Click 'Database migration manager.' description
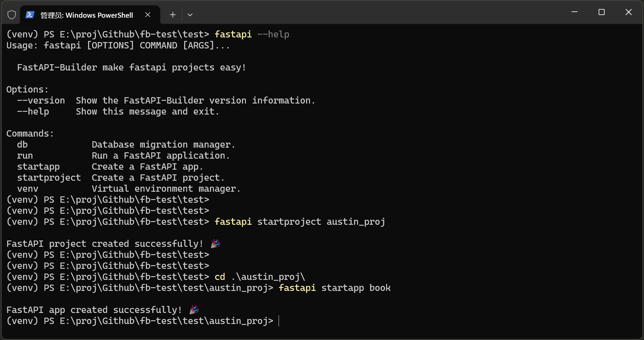The height and width of the screenshot is (340, 644). (x=164, y=145)
